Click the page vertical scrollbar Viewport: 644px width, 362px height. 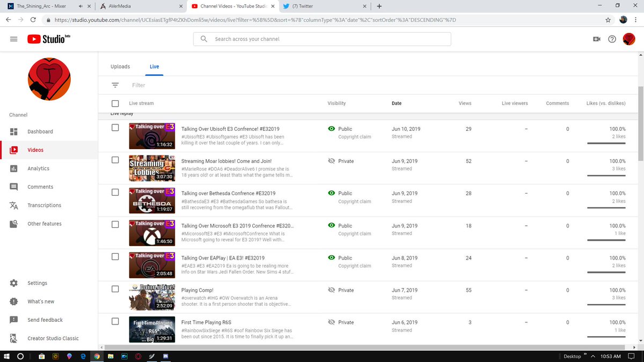pos(640,123)
